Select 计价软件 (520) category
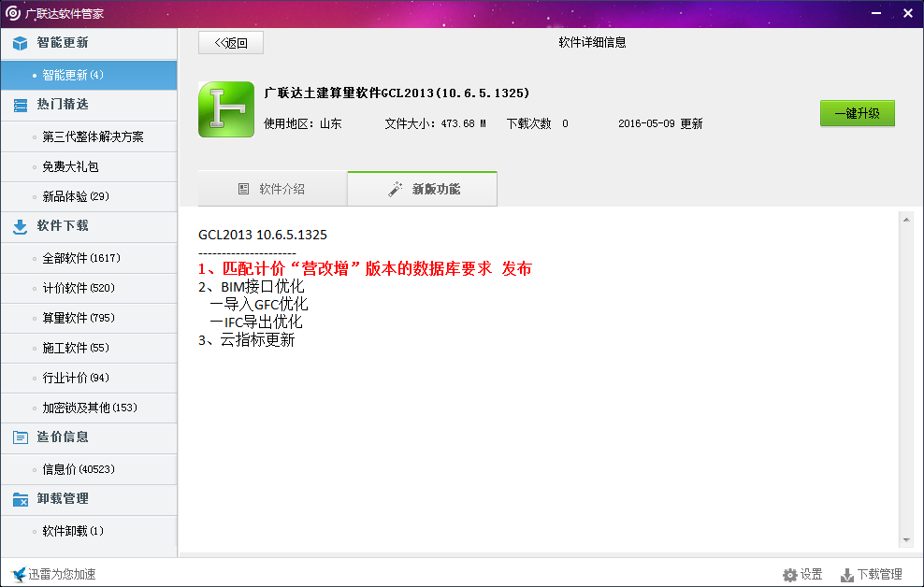924x587 pixels. (x=89, y=288)
